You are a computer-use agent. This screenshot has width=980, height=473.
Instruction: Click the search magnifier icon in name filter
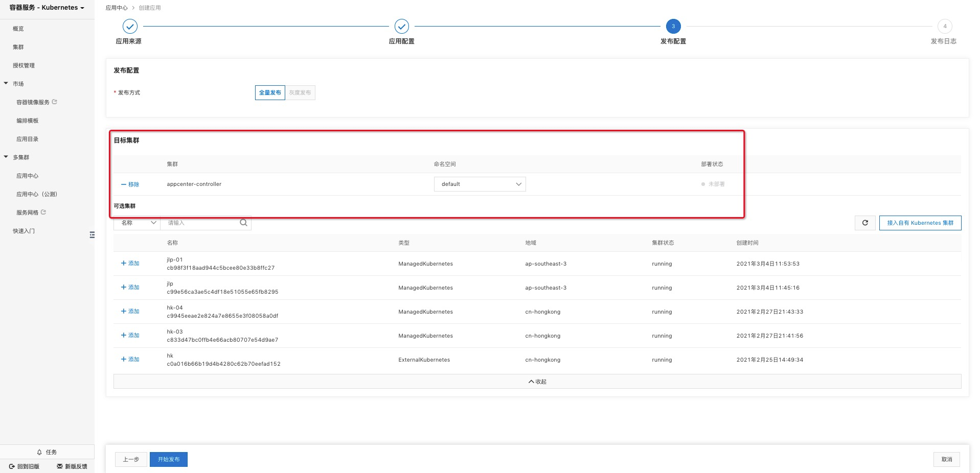pyautogui.click(x=243, y=223)
